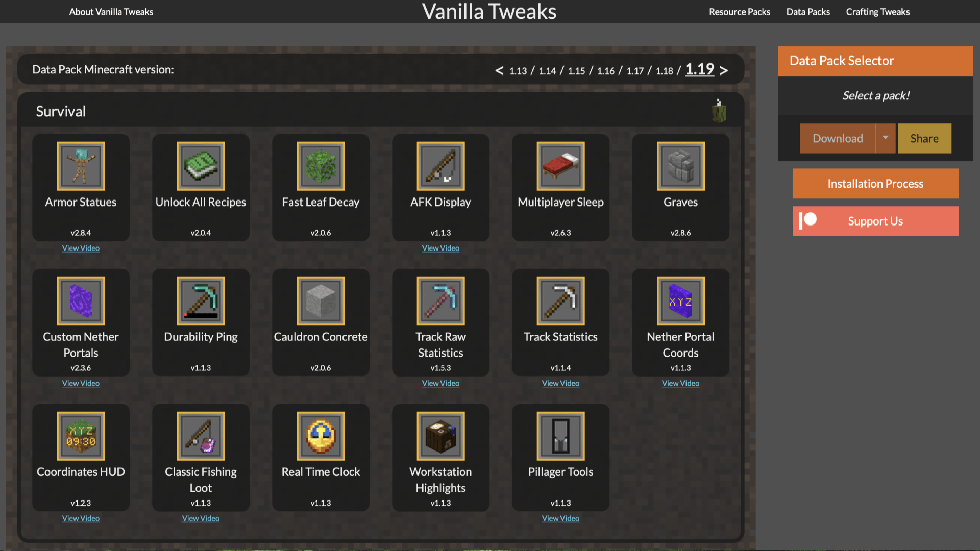
Task: Select Minecraft version 1.16
Action: [x=606, y=71]
